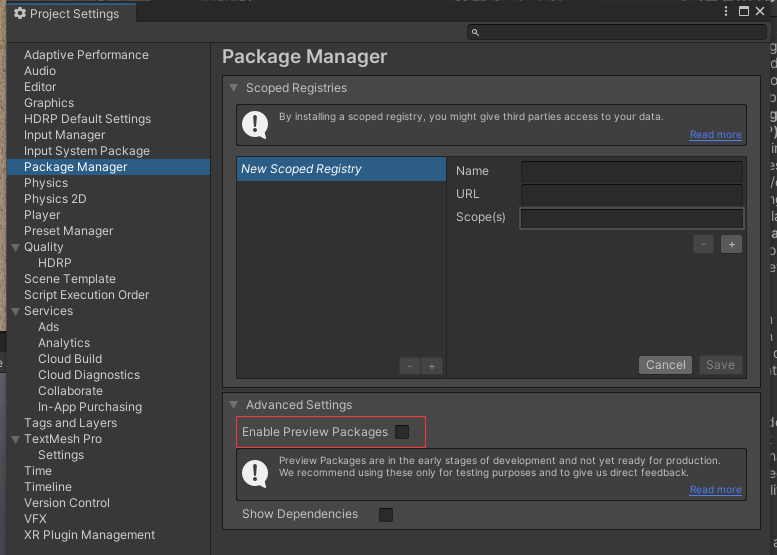Open the three-dot window options menu
This screenshot has width=777, height=555.
(x=726, y=11)
